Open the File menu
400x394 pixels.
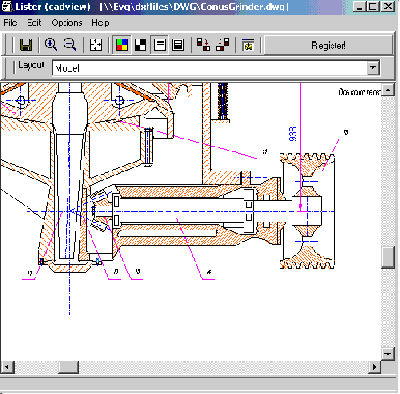pos(10,23)
